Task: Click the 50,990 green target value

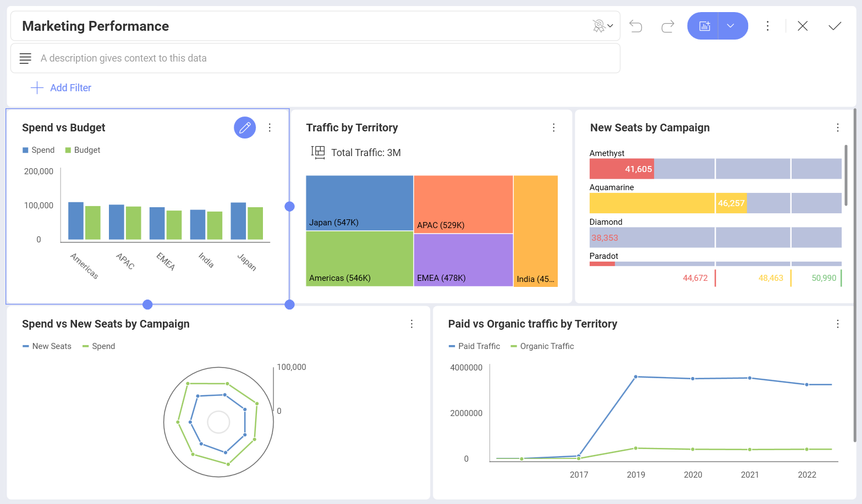Action: [x=824, y=278]
